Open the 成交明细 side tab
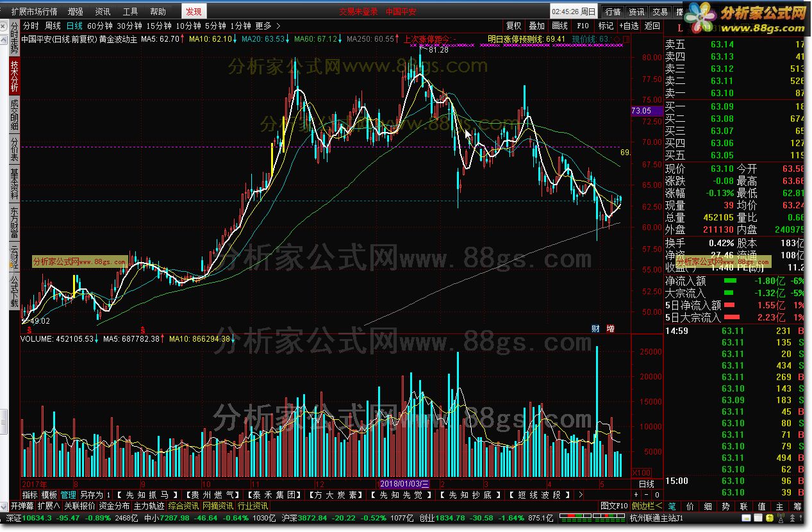 14,114
